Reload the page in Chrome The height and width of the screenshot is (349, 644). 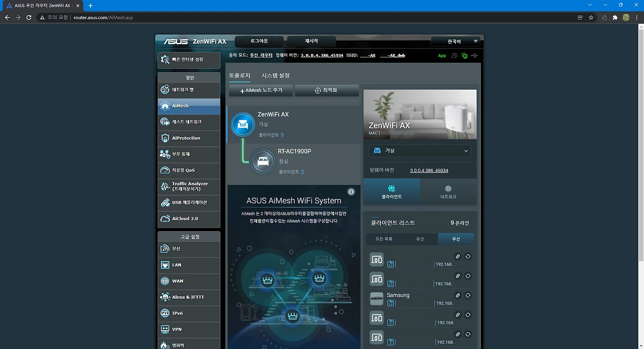point(29,17)
